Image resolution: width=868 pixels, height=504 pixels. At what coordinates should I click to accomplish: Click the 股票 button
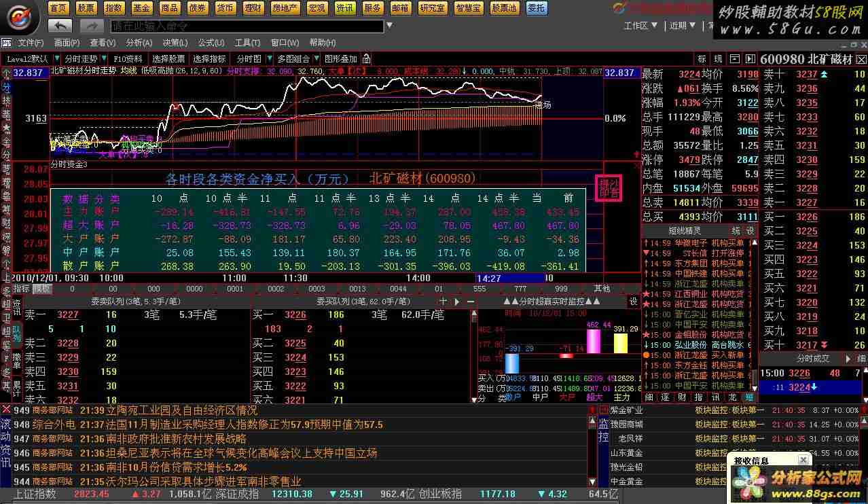86,8
